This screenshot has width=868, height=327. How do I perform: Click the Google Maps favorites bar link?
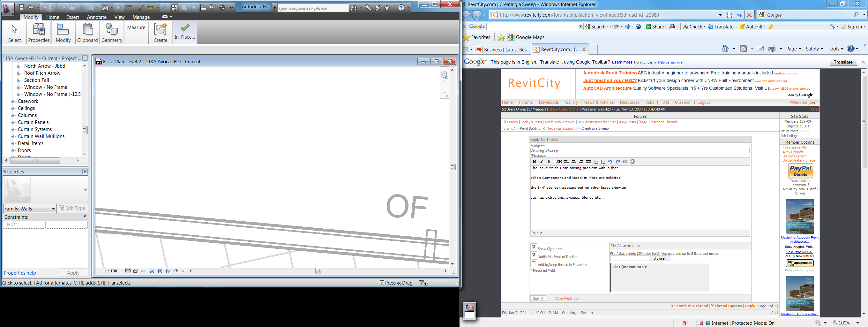(x=526, y=37)
